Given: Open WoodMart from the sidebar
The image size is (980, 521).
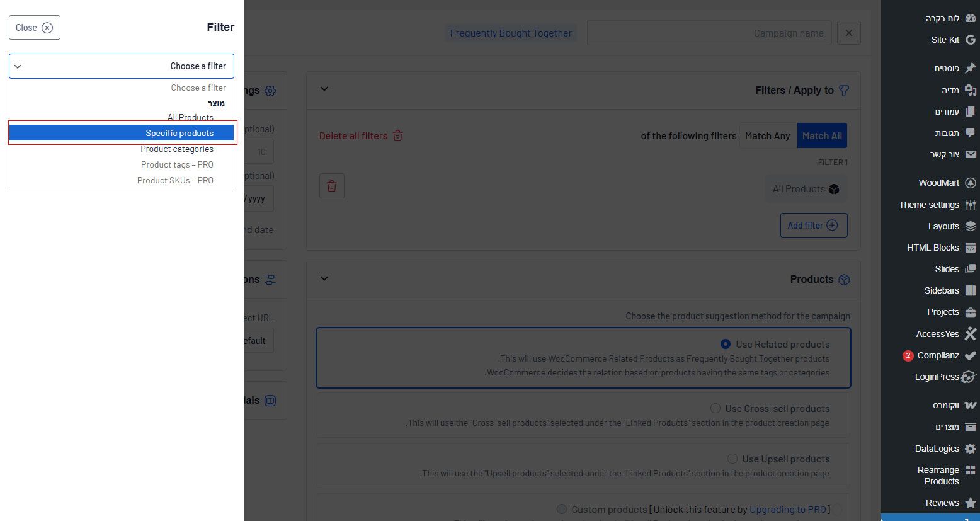Looking at the screenshot, I should [938, 183].
